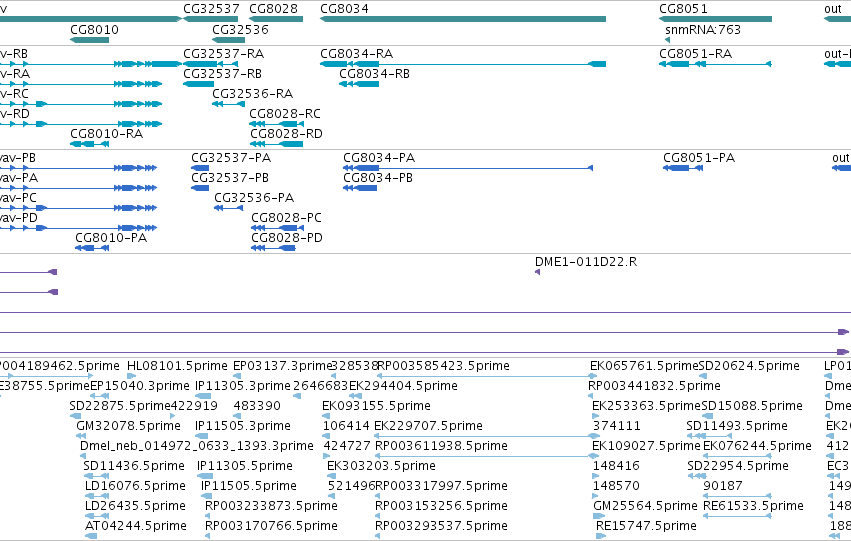Click EST label EP03137.3prime
851x541 pixels.
[282, 366]
